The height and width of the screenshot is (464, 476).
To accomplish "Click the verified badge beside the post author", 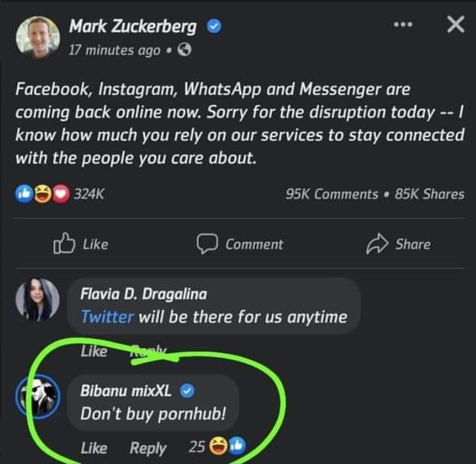I will tap(213, 27).
